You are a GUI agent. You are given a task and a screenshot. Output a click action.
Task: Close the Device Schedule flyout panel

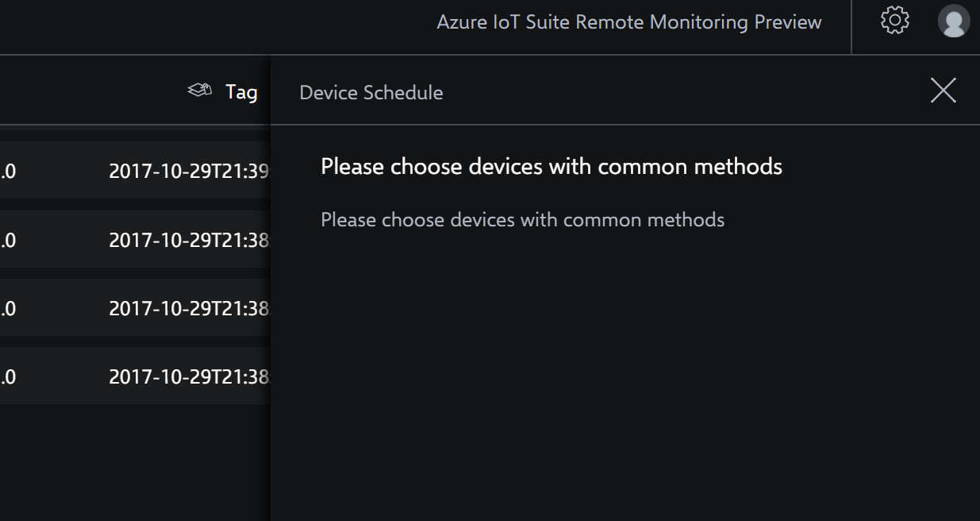[x=943, y=91]
